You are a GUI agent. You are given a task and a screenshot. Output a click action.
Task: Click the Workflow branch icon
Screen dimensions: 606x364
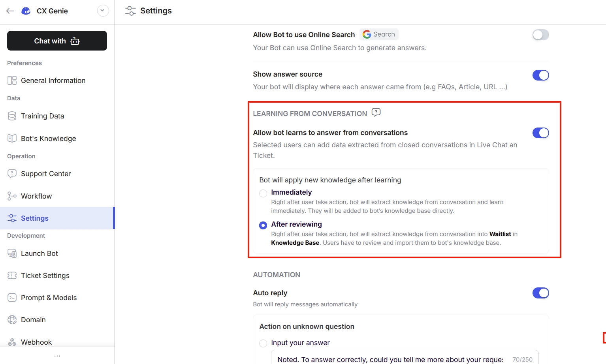12,196
